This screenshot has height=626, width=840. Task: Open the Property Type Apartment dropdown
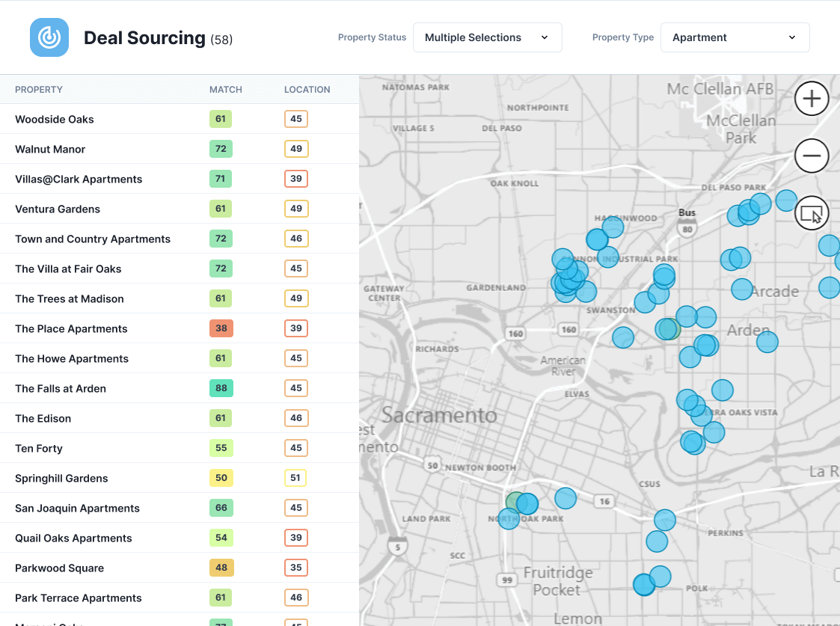click(x=735, y=37)
